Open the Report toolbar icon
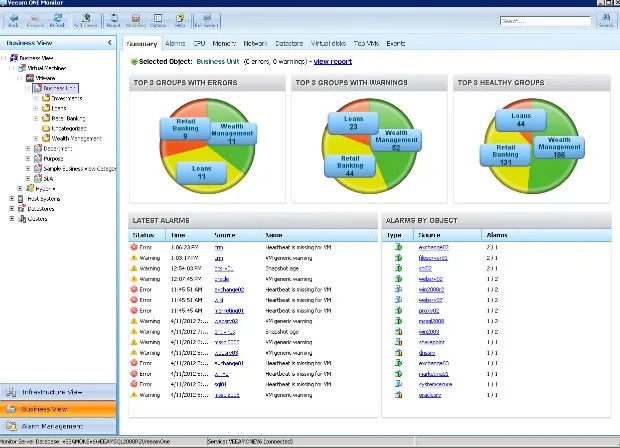The height and width of the screenshot is (448, 620). click(x=113, y=20)
